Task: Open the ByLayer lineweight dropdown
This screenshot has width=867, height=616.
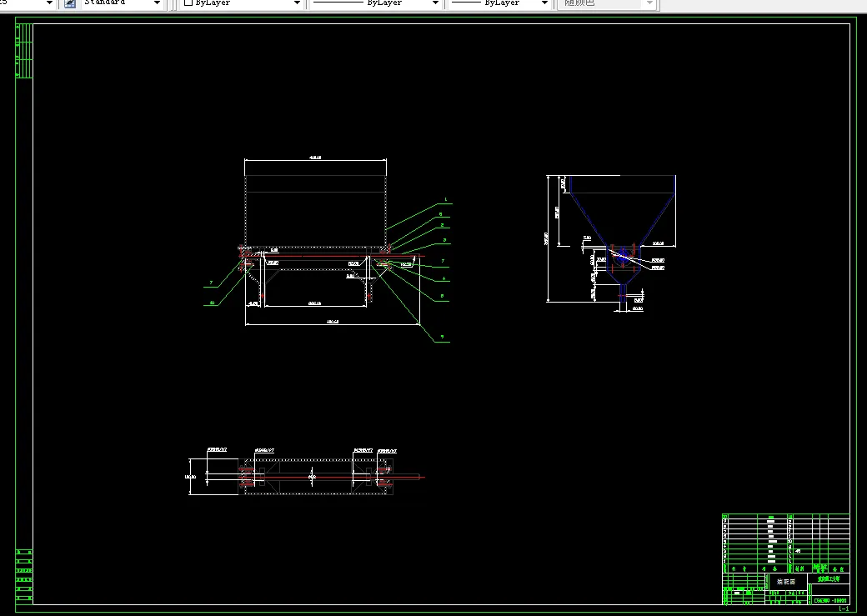Action: click(544, 3)
